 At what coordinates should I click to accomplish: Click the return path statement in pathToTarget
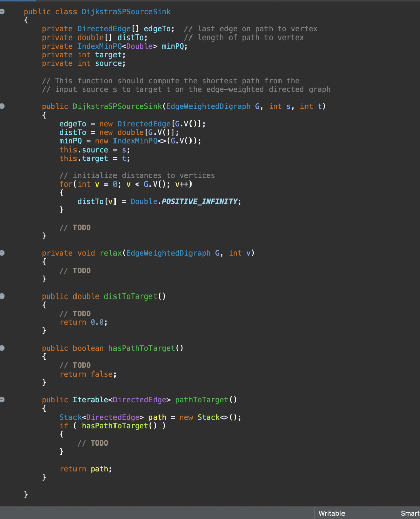pyautogui.click(x=86, y=469)
